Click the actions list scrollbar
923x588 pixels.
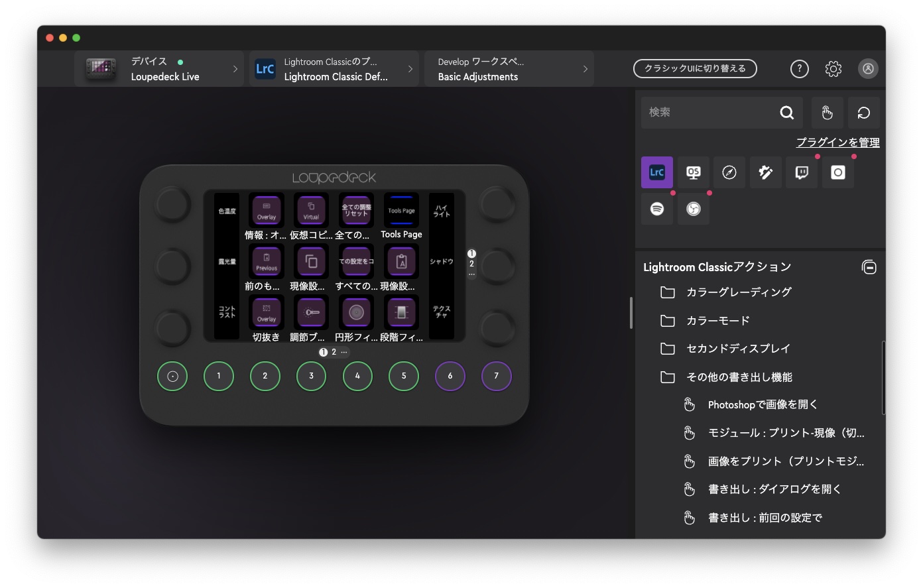883,378
